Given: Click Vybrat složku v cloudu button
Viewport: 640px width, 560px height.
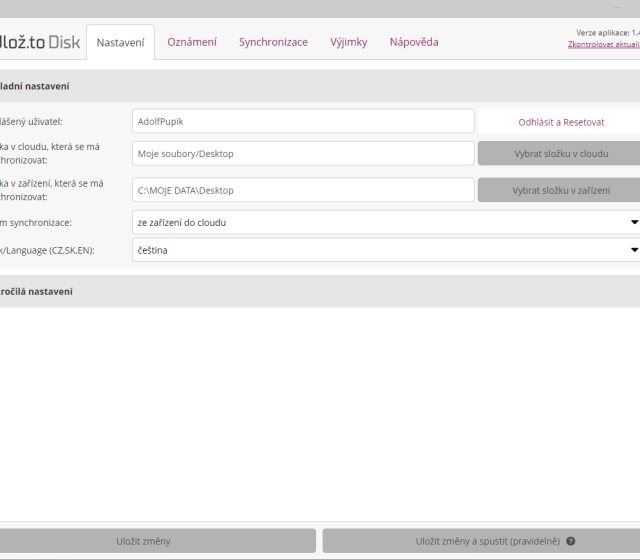Looking at the screenshot, I should point(560,154).
